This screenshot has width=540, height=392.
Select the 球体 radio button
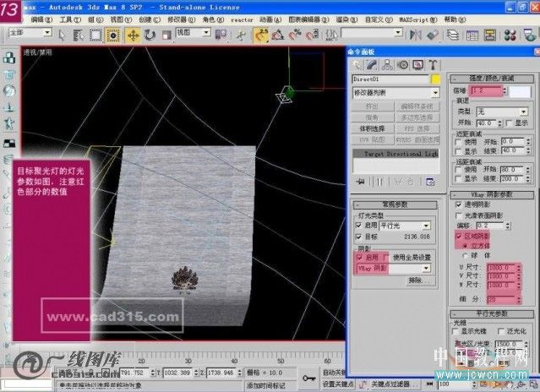466,256
